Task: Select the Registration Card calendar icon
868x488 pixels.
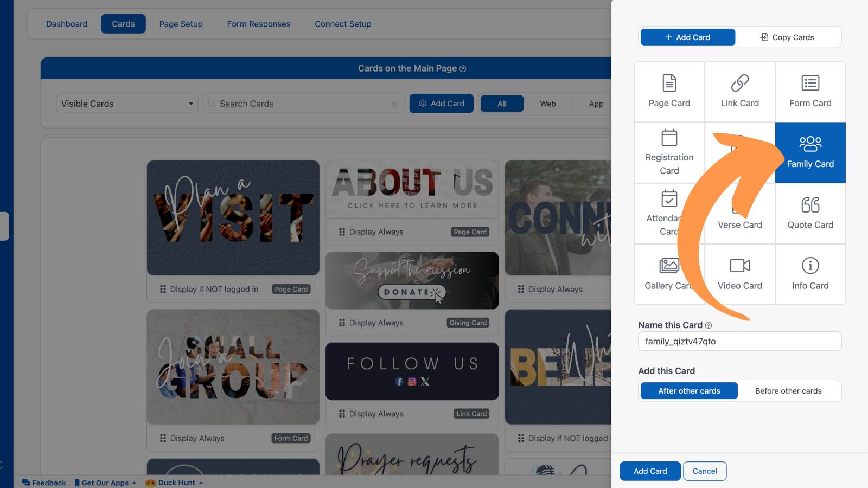Action: click(x=669, y=137)
